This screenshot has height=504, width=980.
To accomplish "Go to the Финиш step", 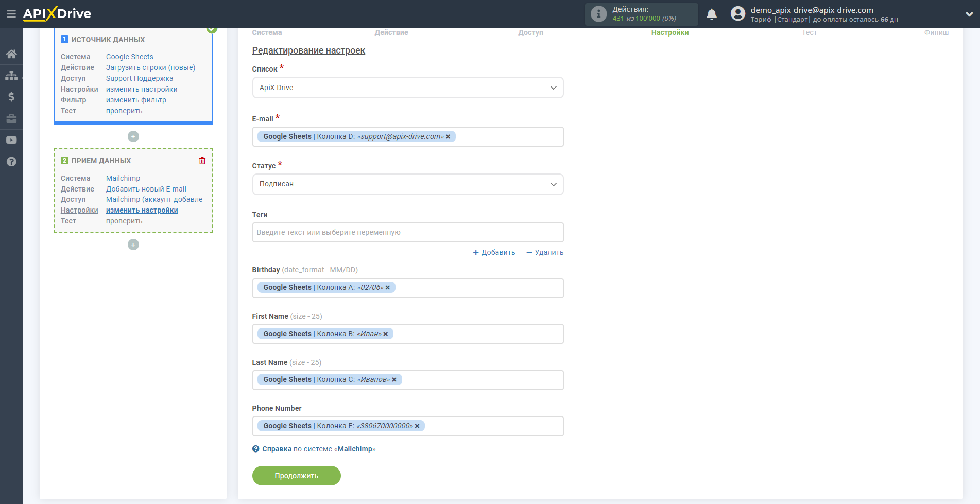I will 936,32.
